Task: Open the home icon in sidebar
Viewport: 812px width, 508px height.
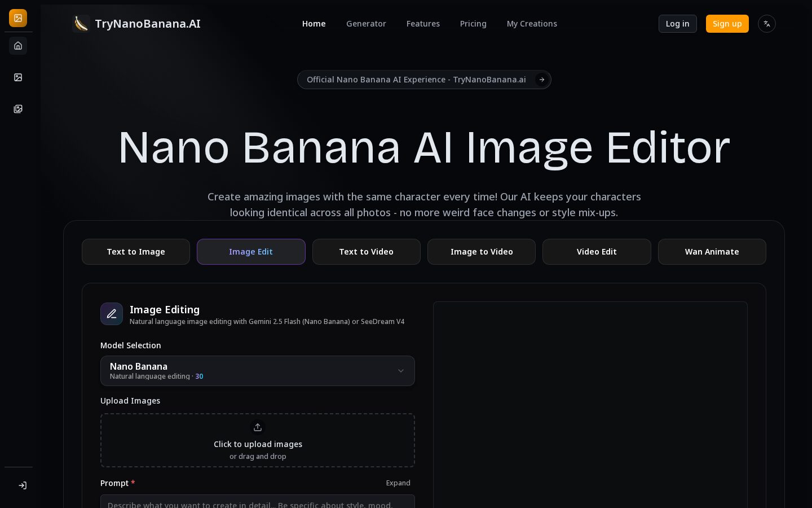Action: (18, 46)
